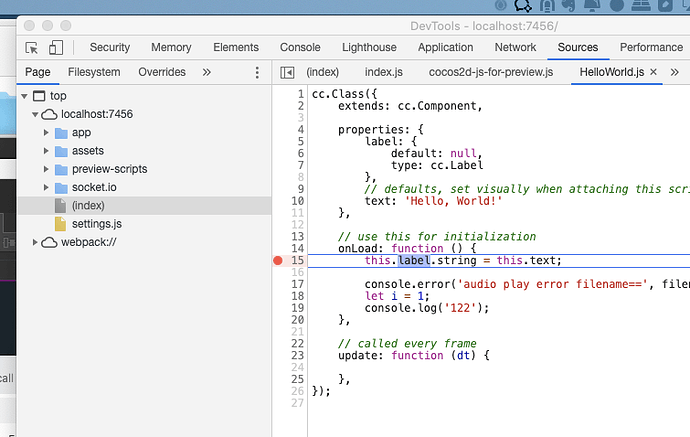The height and width of the screenshot is (437, 690).
Task: Collapse the top frame tree node
Action: coord(24,96)
